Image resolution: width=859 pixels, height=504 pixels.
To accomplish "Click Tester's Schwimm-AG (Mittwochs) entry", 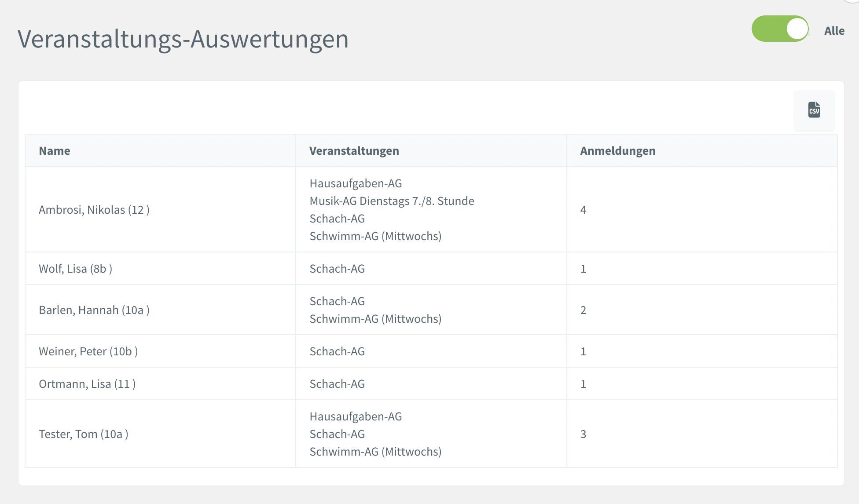I will point(375,452).
